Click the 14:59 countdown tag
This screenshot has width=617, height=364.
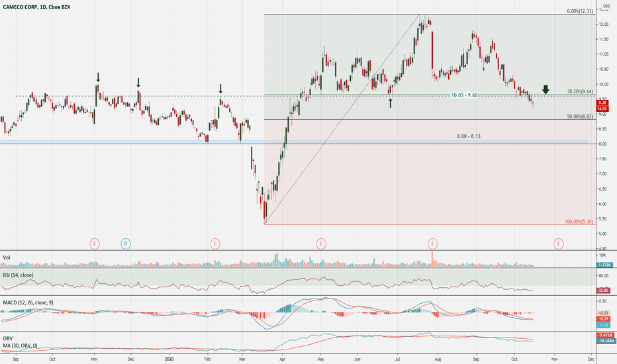point(602,109)
